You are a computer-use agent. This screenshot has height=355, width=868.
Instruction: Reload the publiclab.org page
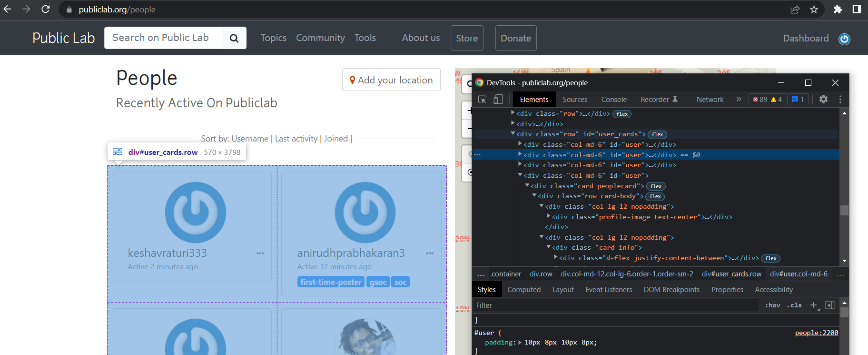46,9
